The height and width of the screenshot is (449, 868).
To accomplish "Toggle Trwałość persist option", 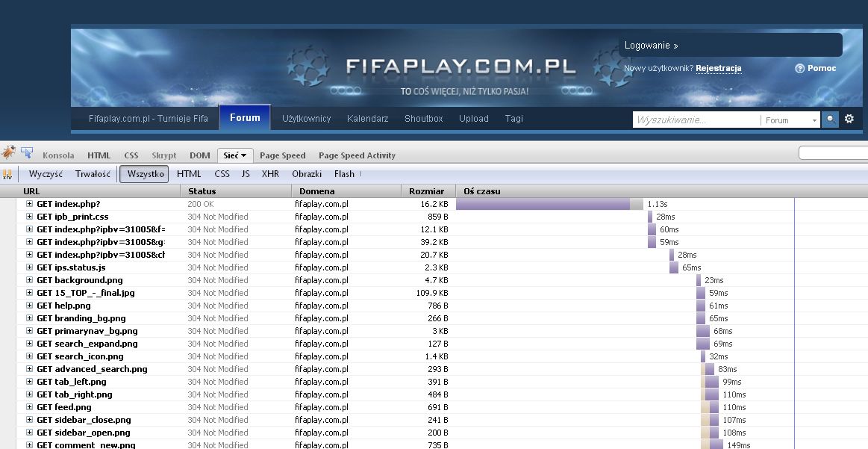I will (x=93, y=174).
